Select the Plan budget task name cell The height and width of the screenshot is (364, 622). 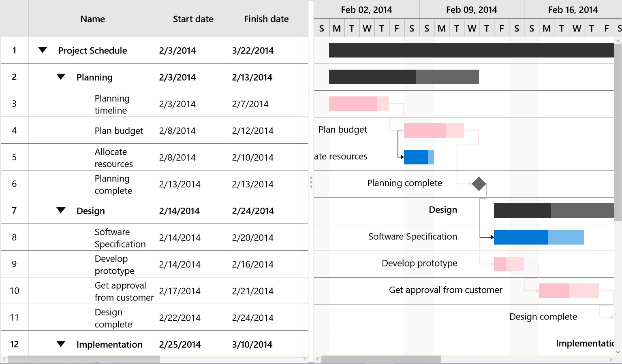click(x=93, y=130)
